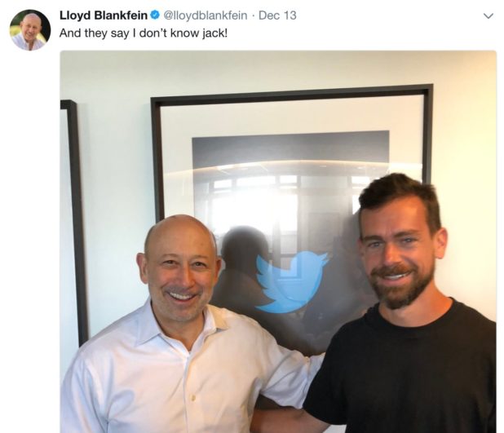Expand the tweet options chevron

click(489, 15)
